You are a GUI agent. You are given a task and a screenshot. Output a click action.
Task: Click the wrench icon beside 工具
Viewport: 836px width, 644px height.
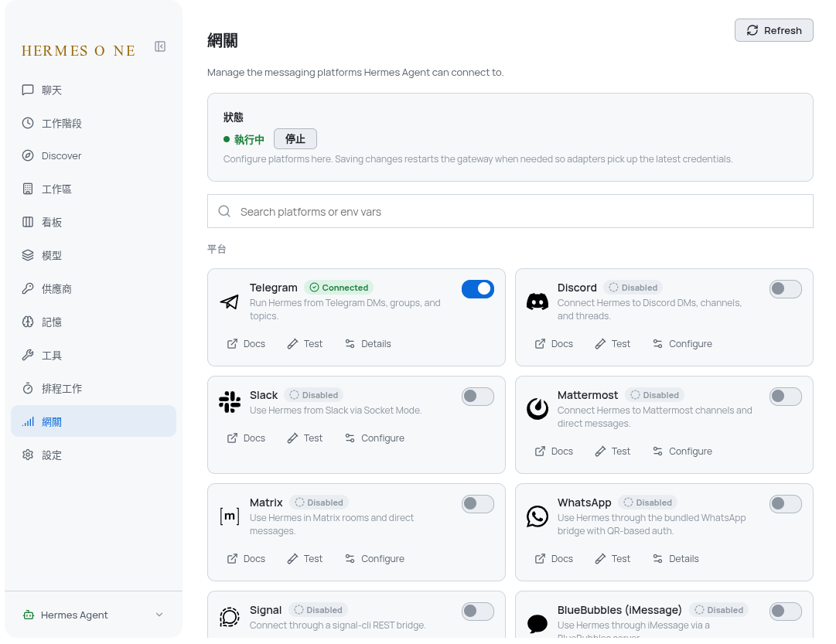28,355
